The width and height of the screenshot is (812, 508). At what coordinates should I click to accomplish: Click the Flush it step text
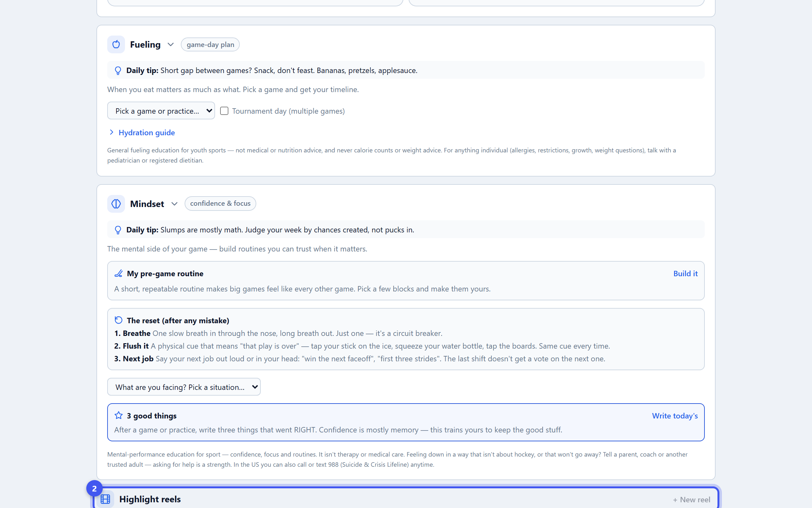(x=362, y=346)
